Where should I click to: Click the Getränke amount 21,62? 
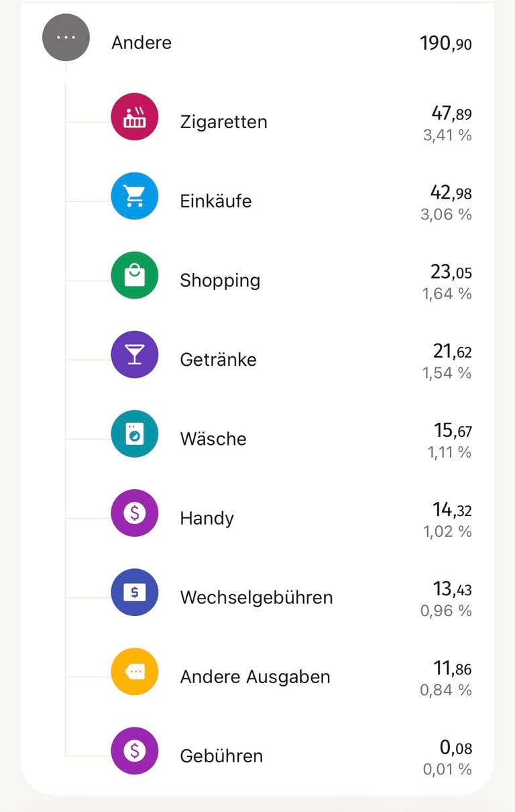pos(452,351)
